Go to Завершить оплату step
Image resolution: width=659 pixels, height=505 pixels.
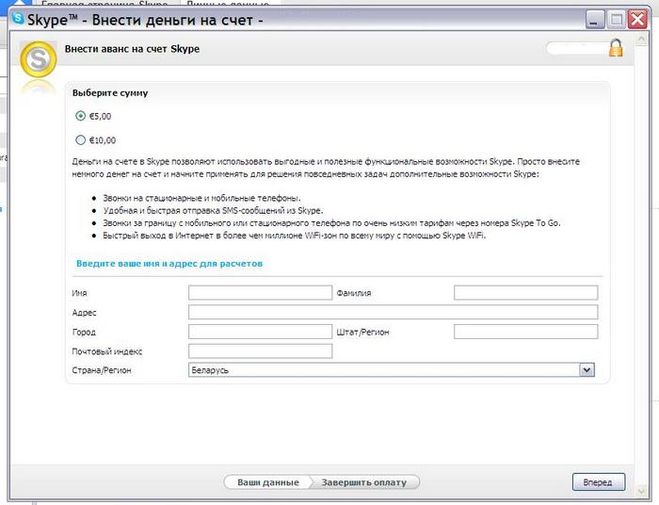tap(364, 482)
